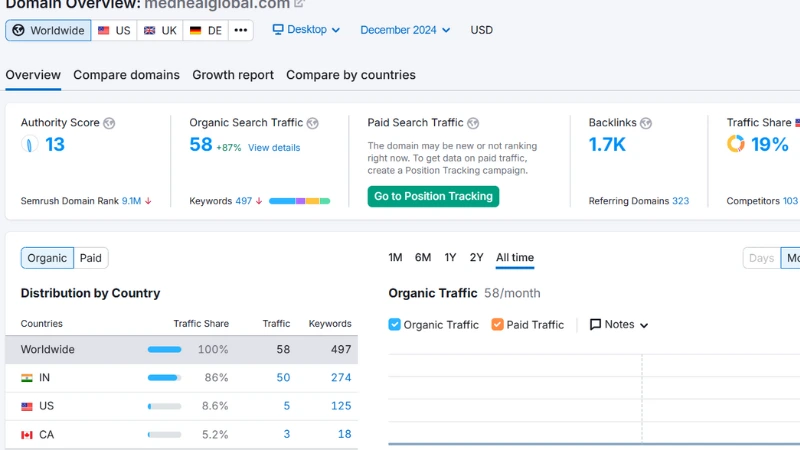Viewport: 800px width, 450px height.
Task: Click Go to Position Tracking button
Action: click(433, 196)
